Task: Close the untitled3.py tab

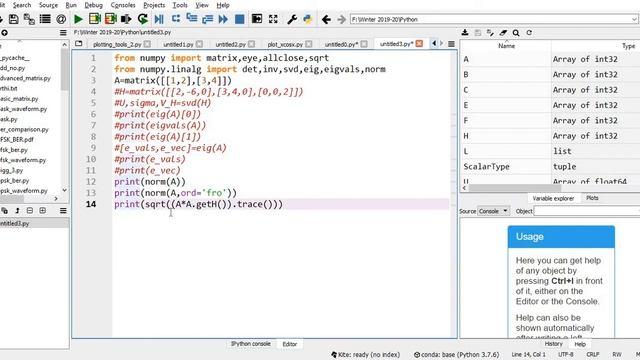Action: click(419, 44)
